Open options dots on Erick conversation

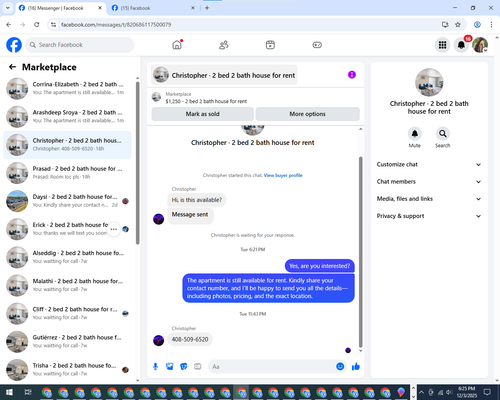114,229
